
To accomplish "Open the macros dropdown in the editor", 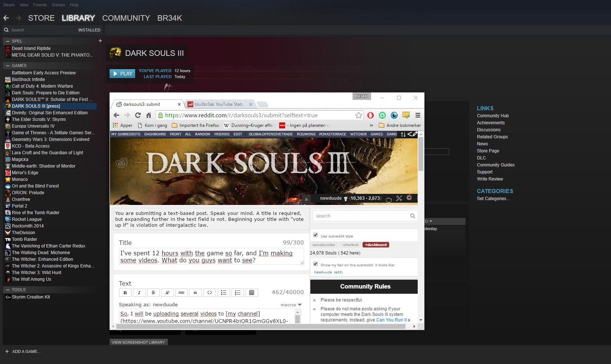I will point(291,305).
